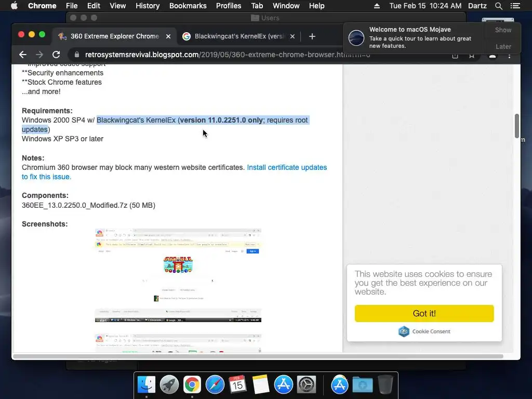The image size is (532, 399).
Task: Open Launchpad rocket in Dock
Action: click(x=169, y=385)
